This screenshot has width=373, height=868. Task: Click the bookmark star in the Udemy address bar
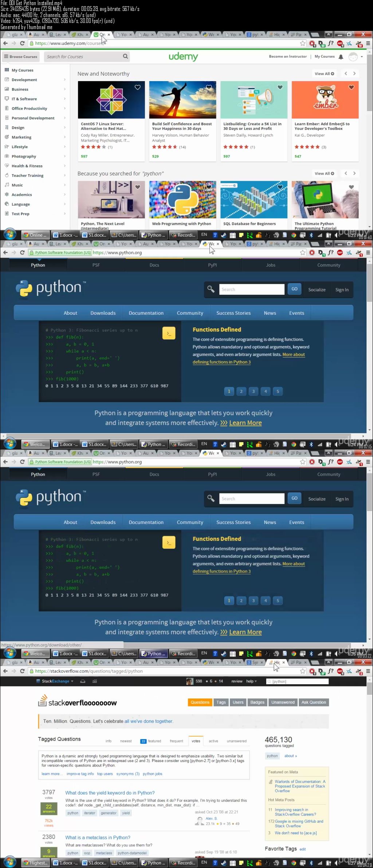[x=302, y=43]
